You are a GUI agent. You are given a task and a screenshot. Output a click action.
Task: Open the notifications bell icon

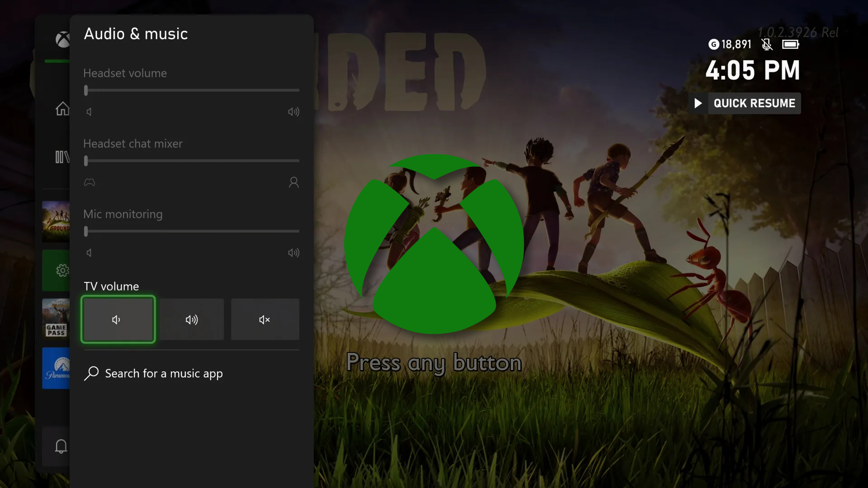coord(61,446)
